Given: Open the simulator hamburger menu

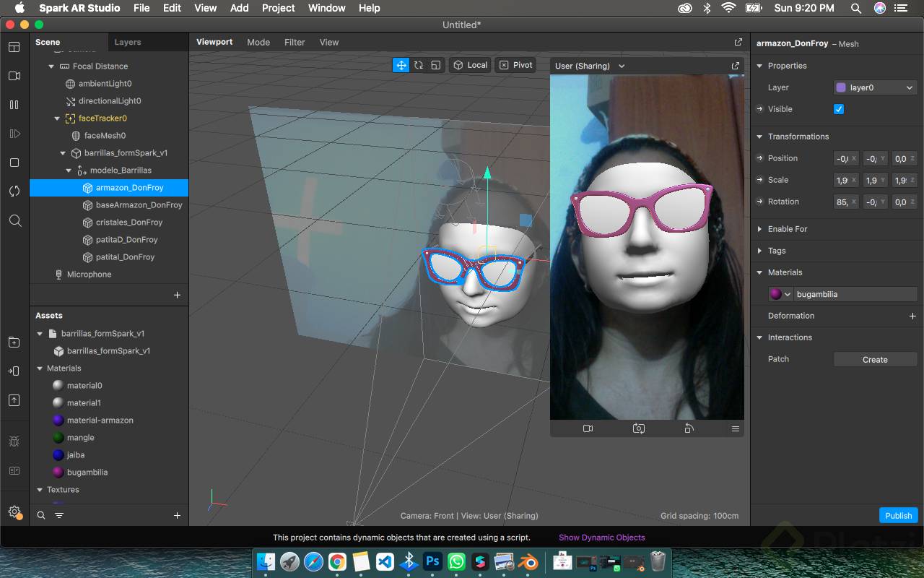Looking at the screenshot, I should tap(736, 429).
